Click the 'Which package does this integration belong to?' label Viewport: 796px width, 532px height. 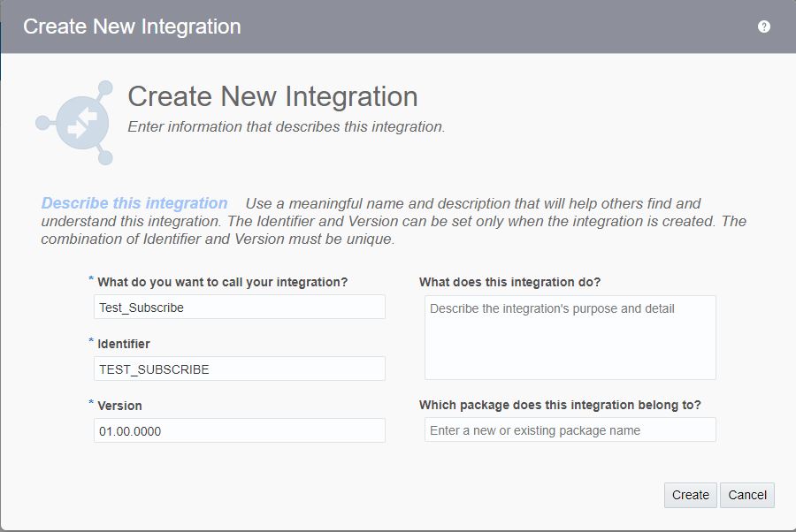click(560, 405)
